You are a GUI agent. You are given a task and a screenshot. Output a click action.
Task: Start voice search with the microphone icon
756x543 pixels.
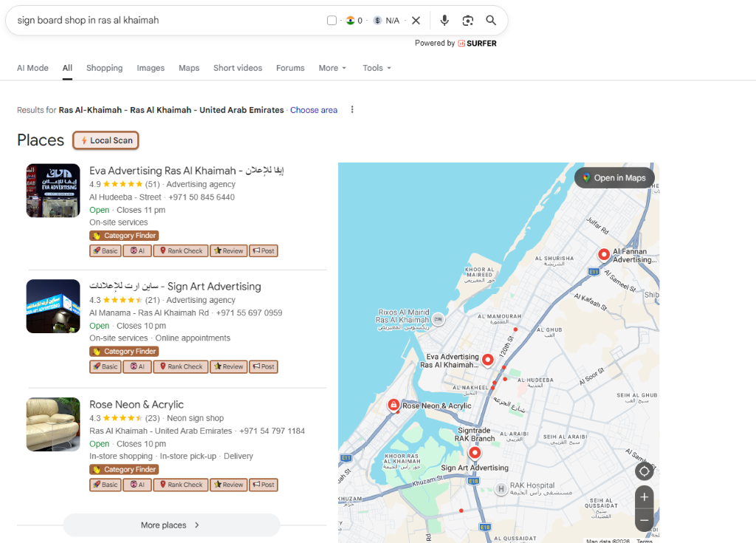click(444, 20)
